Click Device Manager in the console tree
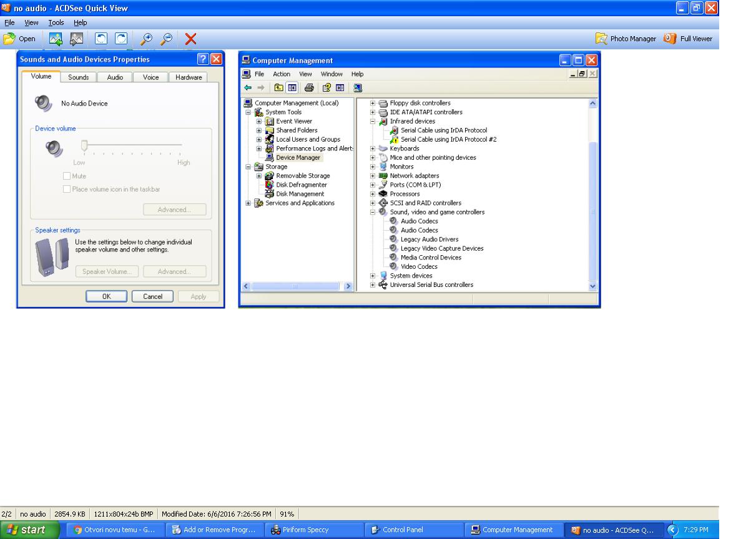 point(298,158)
